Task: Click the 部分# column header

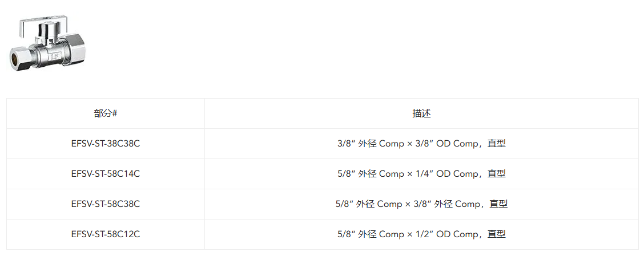Action: (x=106, y=113)
